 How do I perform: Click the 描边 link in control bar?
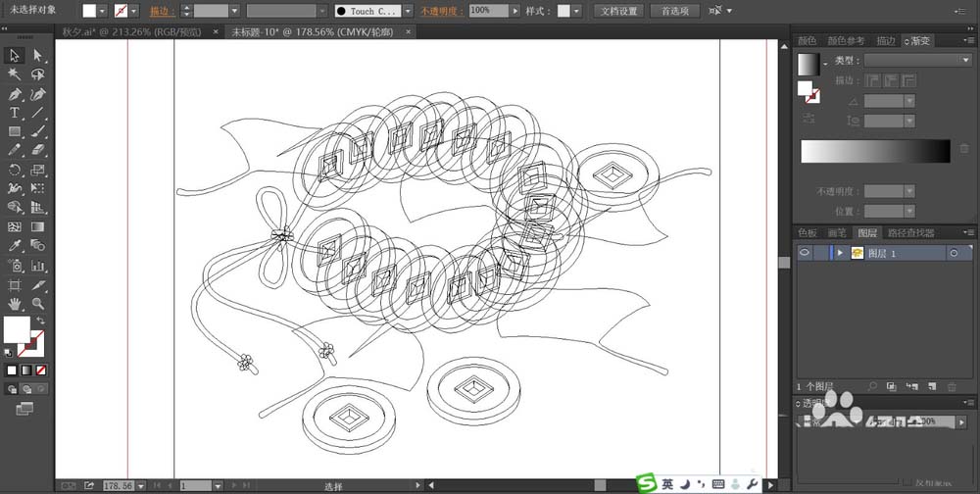click(162, 11)
